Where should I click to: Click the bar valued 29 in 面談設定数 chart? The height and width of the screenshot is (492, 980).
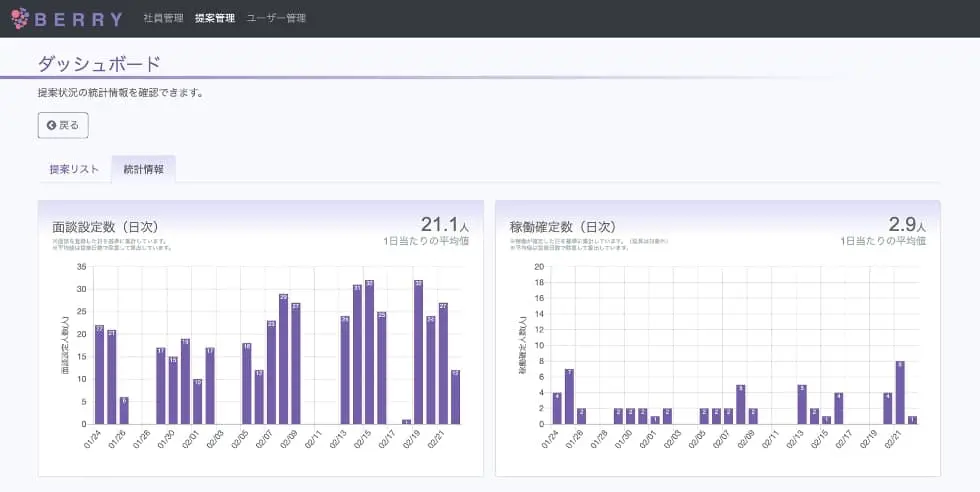[283, 359]
